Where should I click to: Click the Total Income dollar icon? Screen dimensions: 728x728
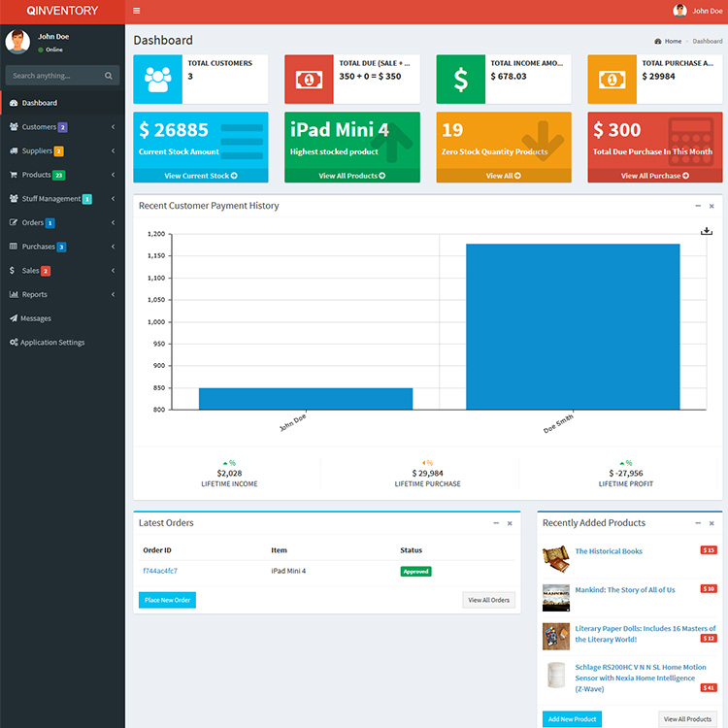coord(460,80)
